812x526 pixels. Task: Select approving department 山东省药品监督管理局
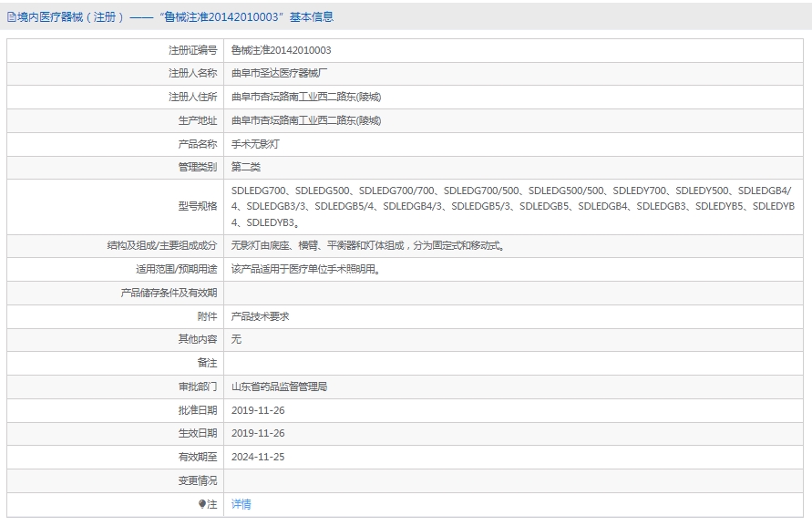(x=279, y=387)
